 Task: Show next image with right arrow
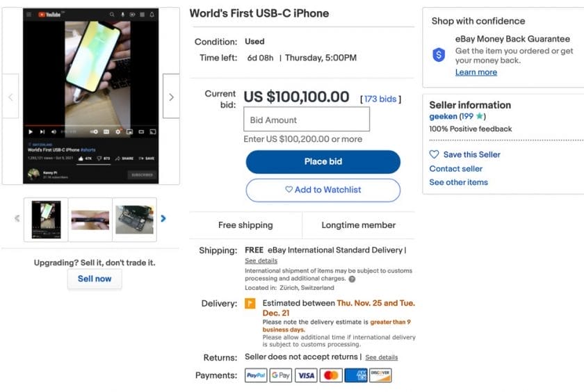tap(171, 97)
